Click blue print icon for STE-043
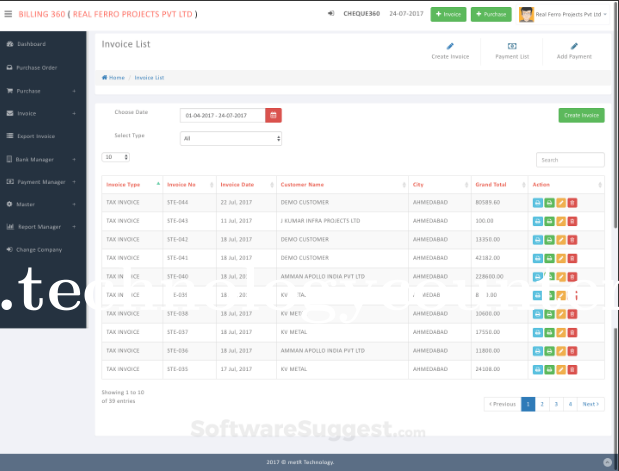619x471 pixels. [x=538, y=221]
